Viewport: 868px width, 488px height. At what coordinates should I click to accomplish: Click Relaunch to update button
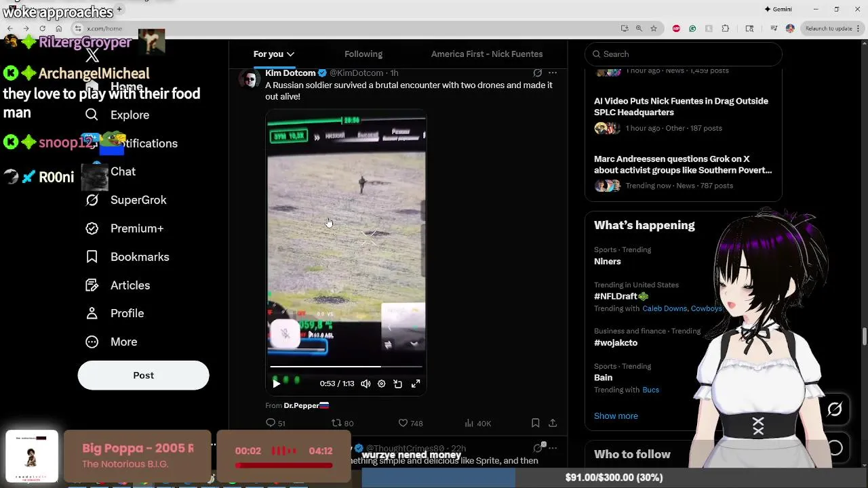pyautogui.click(x=833, y=28)
